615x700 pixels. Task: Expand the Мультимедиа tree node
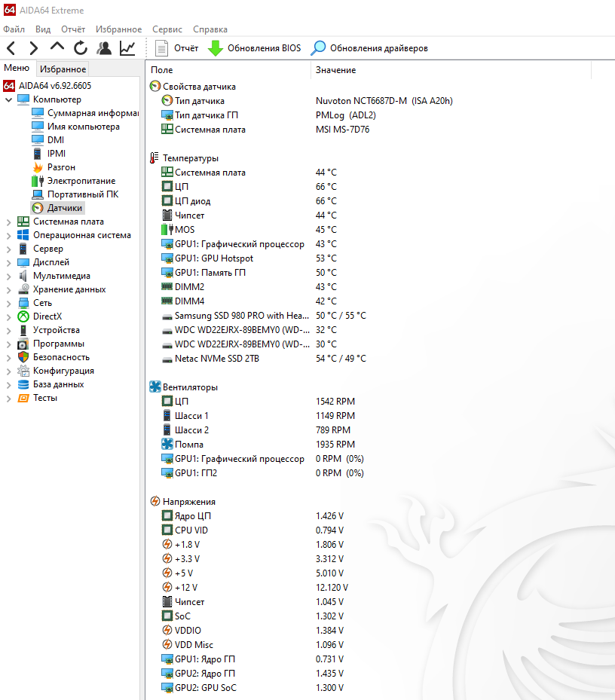click(x=8, y=277)
